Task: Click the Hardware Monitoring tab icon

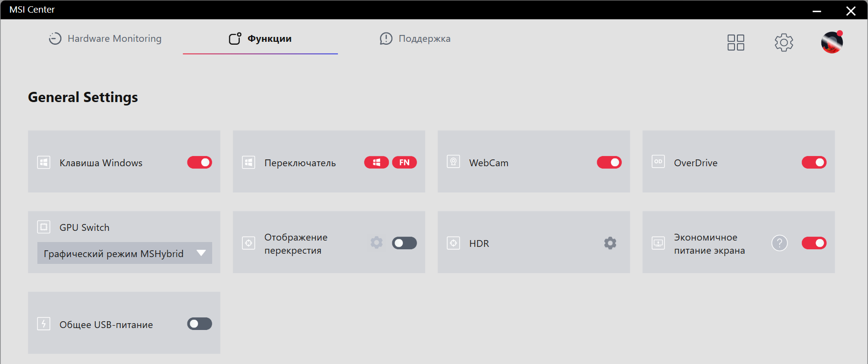Action: [55, 38]
